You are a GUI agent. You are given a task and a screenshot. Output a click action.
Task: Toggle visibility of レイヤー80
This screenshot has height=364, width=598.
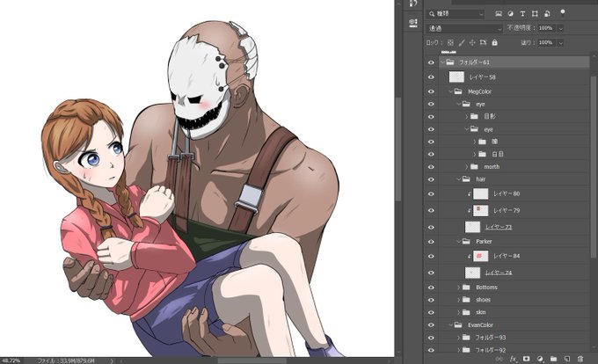tap(431, 193)
